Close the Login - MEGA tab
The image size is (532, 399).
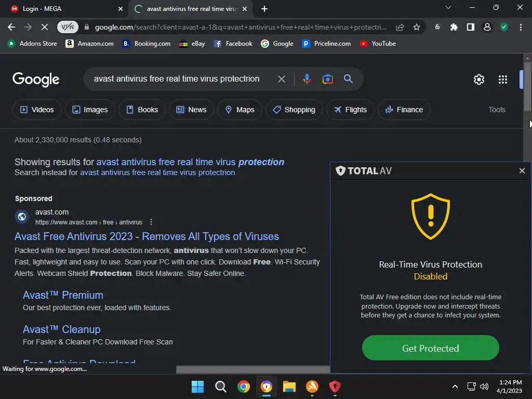(121, 9)
